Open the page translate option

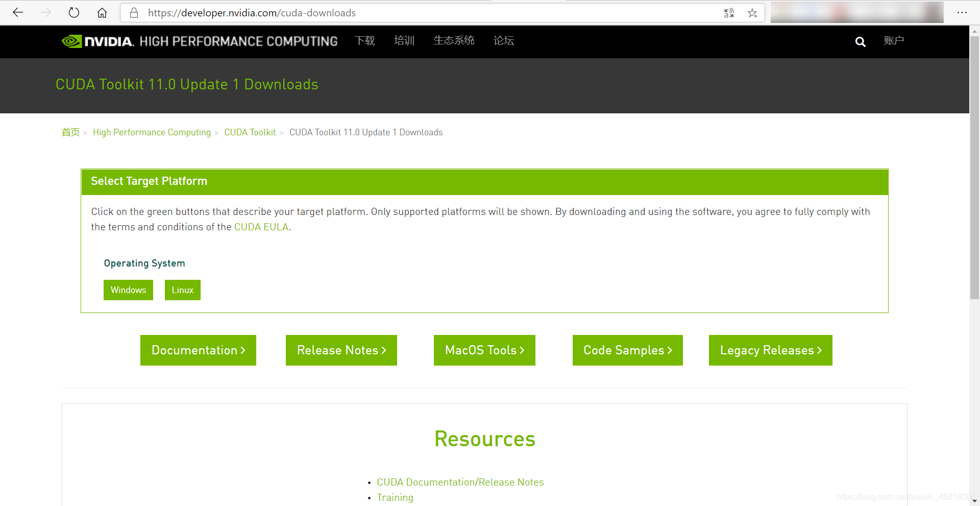(x=729, y=13)
